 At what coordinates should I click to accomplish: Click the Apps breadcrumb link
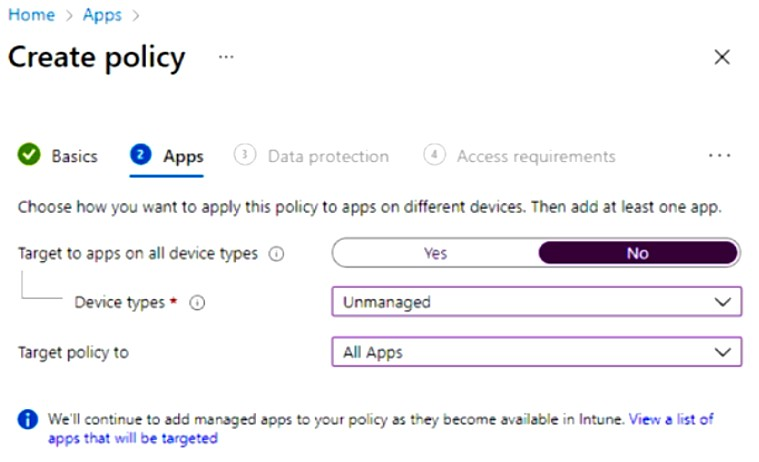click(102, 15)
